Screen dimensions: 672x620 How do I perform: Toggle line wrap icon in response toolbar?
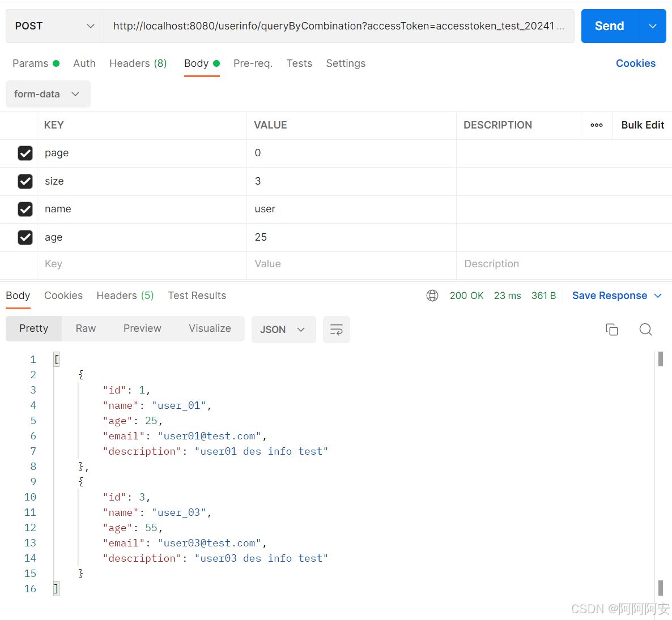coord(337,330)
